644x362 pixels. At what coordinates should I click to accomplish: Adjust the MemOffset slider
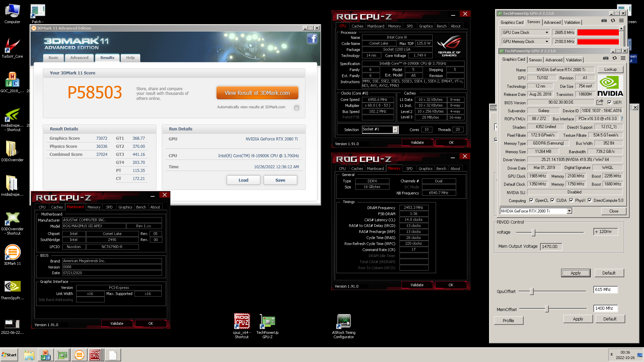pyautogui.click(x=547, y=309)
